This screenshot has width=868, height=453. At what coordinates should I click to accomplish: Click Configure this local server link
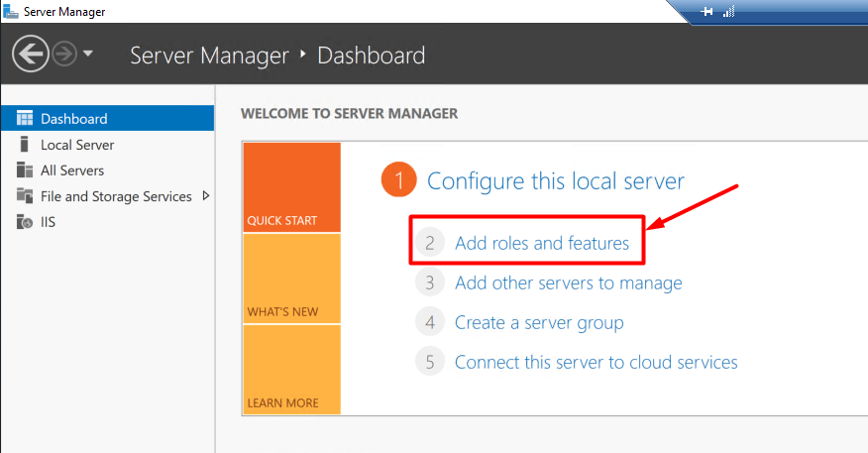click(555, 181)
